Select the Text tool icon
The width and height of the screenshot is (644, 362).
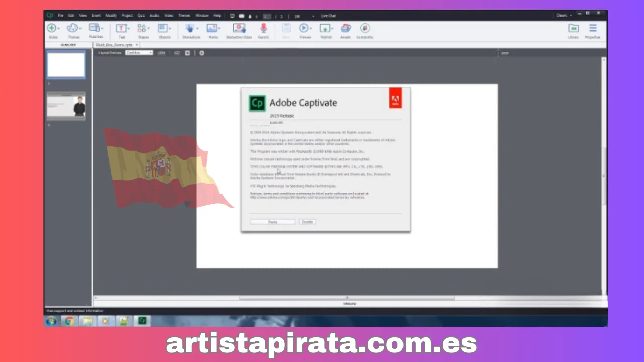tap(121, 28)
